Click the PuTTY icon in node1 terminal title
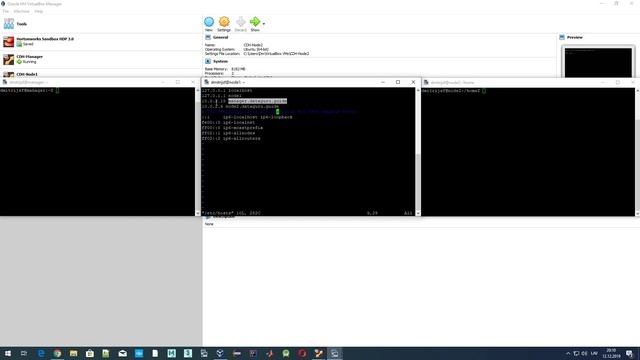 click(207, 82)
